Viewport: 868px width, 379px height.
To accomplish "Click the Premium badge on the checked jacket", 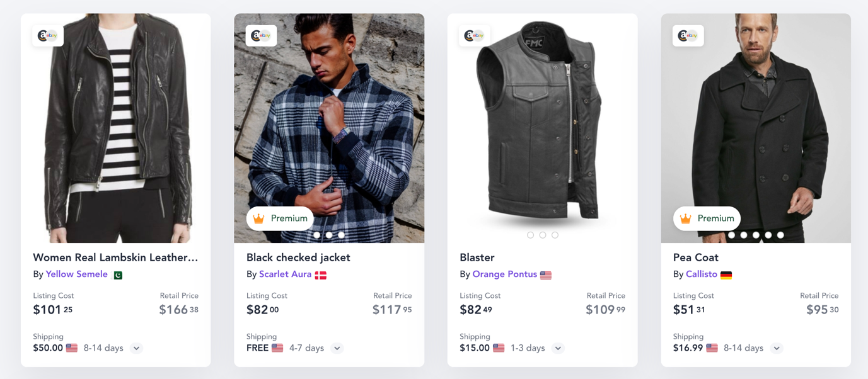I will click(x=279, y=218).
